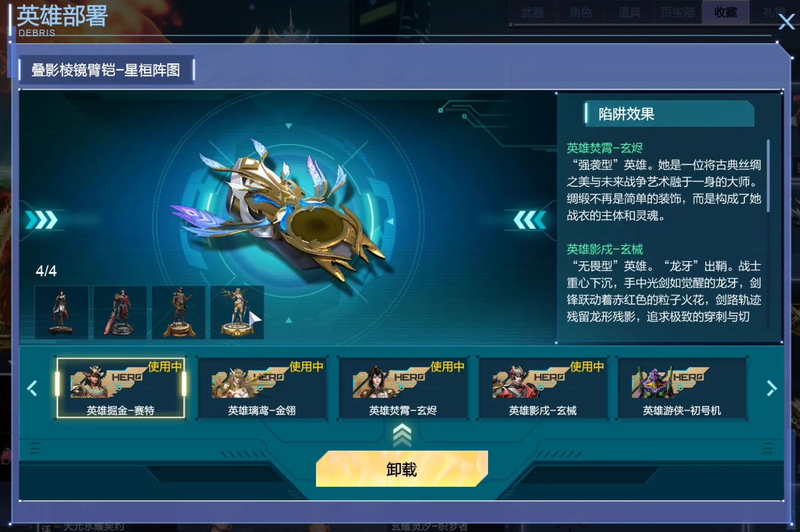Select the first deployed hero statue thumbnail
800x532 pixels.
62,312
